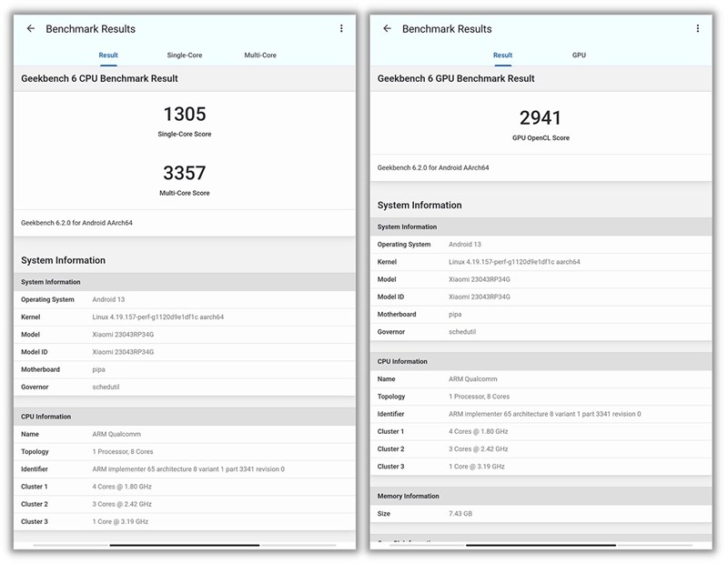The width and height of the screenshot is (728, 564).
Task: Click the memory Size value 7.43 GB
Action: click(x=460, y=513)
